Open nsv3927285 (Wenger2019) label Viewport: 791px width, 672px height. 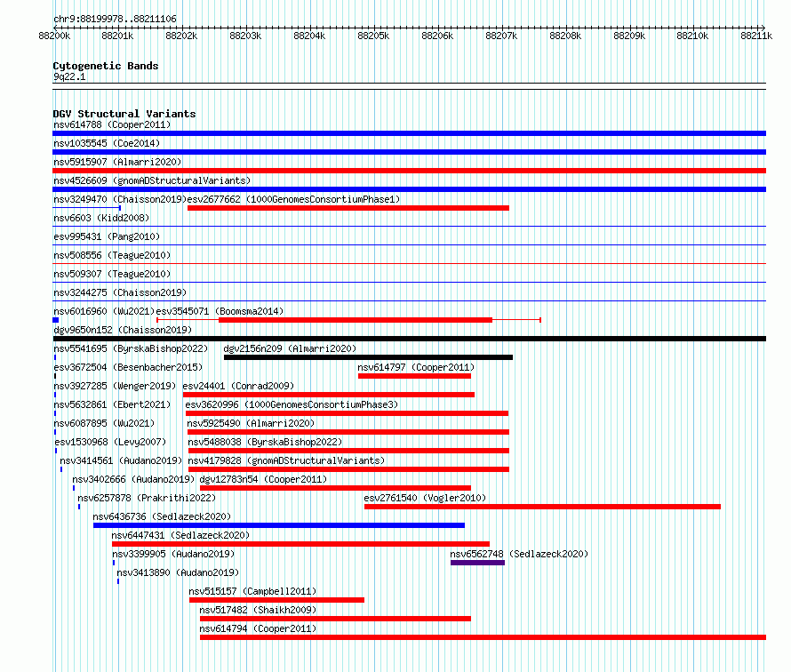pyautogui.click(x=115, y=386)
